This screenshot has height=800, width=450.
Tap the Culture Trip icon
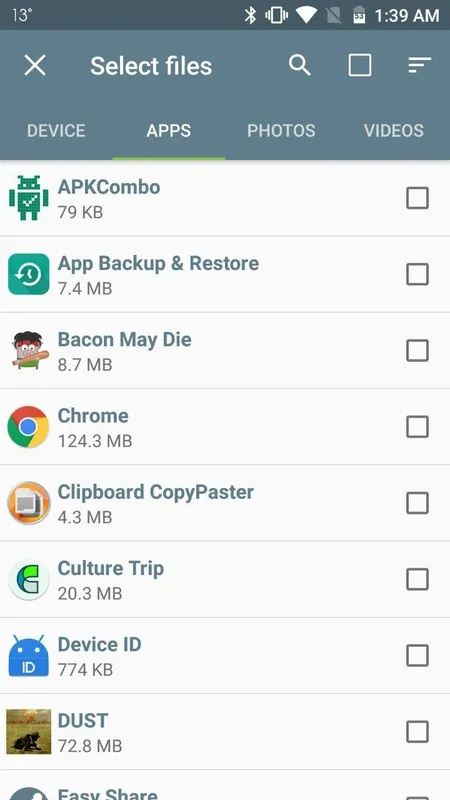point(29,579)
